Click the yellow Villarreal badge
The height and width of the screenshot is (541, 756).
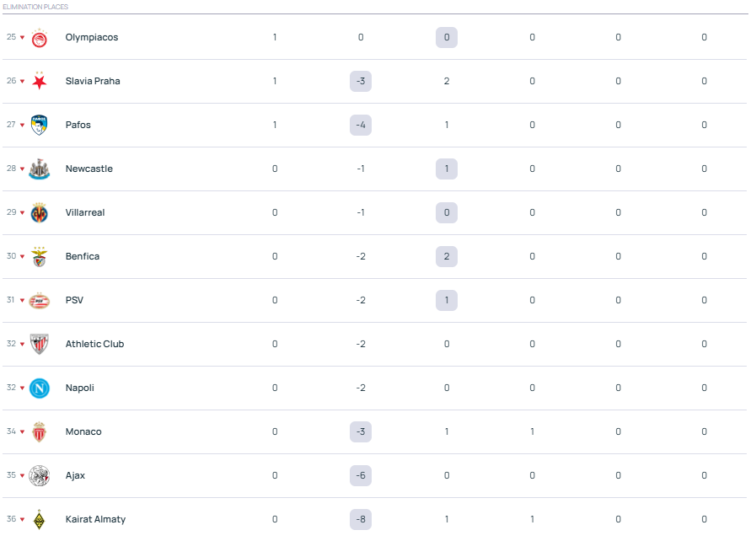pos(40,213)
